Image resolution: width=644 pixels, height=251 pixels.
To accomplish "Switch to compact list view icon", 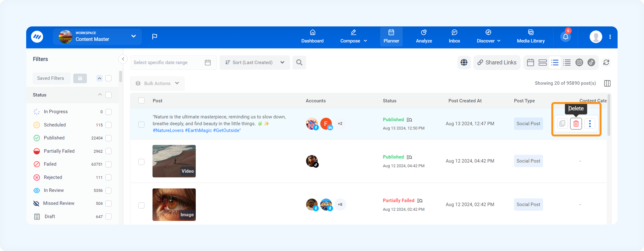I will (x=567, y=62).
